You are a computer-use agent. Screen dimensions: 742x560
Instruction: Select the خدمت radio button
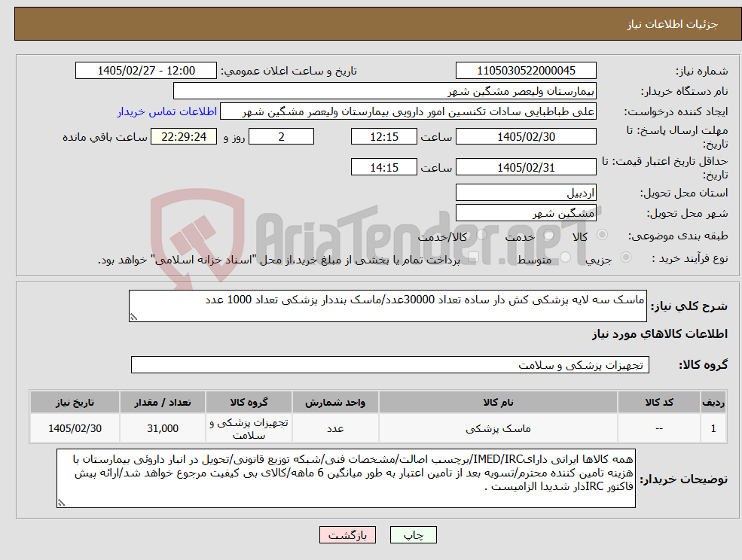point(548,235)
